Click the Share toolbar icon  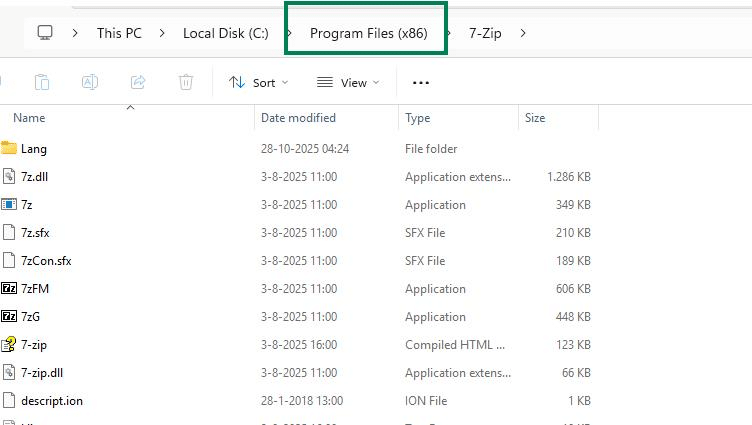coord(138,82)
